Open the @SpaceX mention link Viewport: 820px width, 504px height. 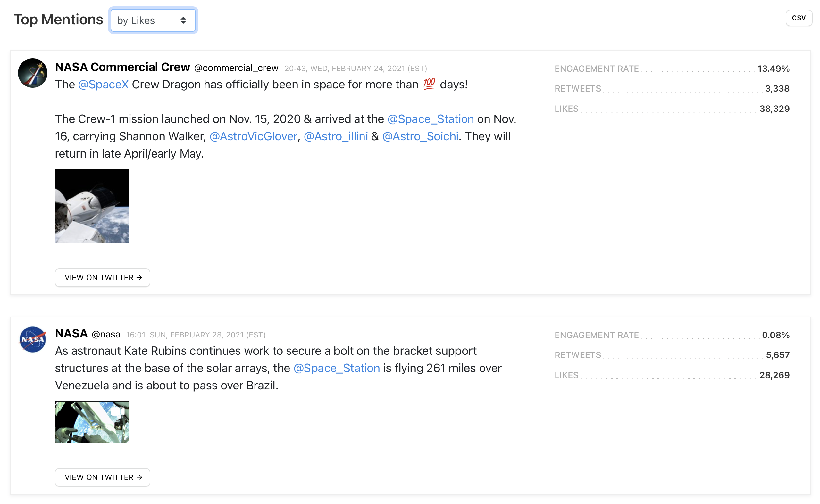(x=103, y=84)
